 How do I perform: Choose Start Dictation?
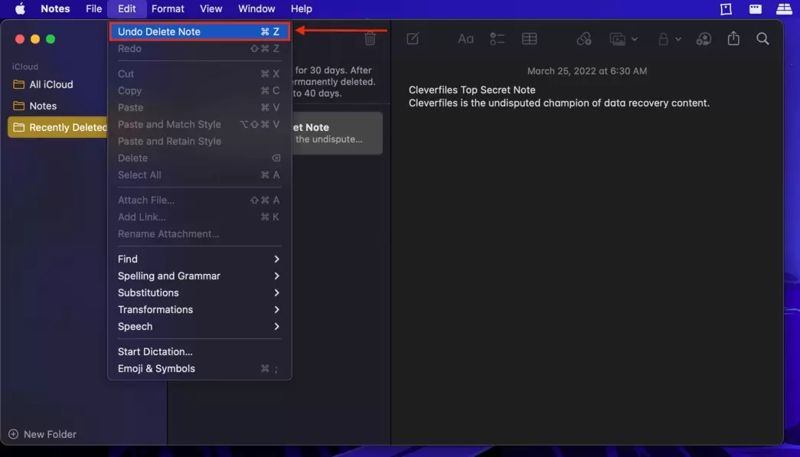click(x=199, y=351)
